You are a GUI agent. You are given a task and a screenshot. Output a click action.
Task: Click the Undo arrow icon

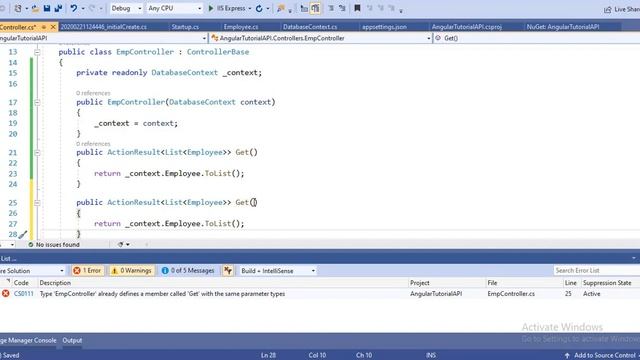[x=73, y=8]
